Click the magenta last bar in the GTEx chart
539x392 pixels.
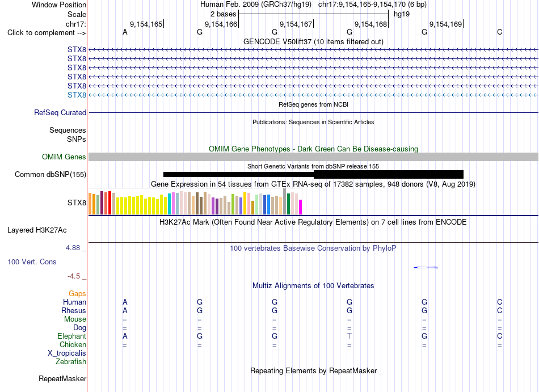point(301,207)
